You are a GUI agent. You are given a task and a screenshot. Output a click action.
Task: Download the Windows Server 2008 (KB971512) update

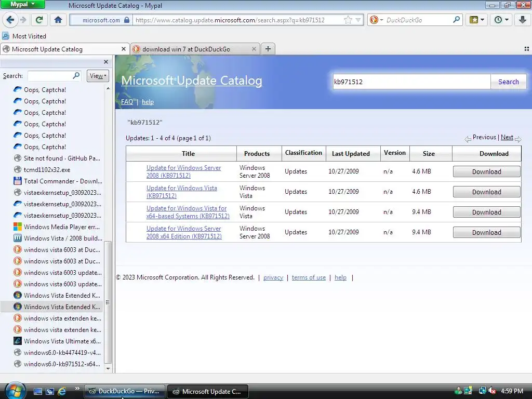coord(486,171)
